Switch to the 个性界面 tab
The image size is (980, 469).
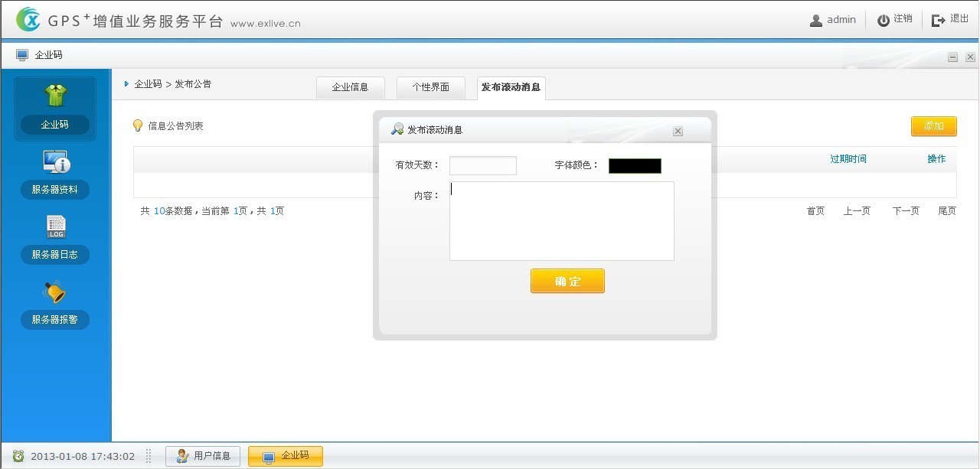point(430,87)
